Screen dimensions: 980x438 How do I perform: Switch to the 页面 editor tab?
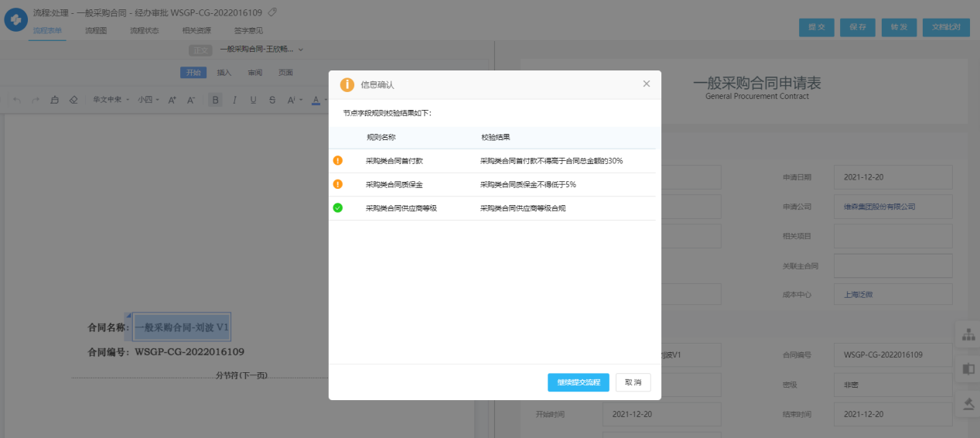(285, 73)
